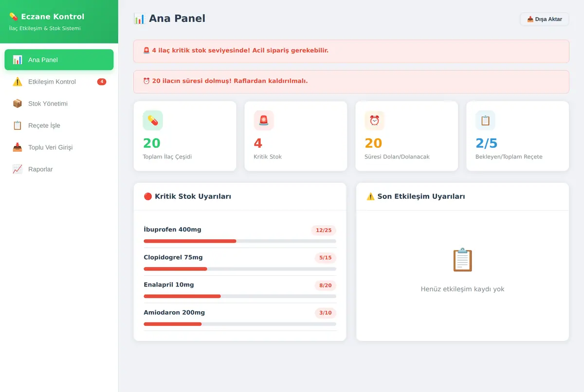This screenshot has width=584, height=392.
Task: Click the inbox tray icon for Toplu Veri Girişi
Action: pyautogui.click(x=18, y=147)
